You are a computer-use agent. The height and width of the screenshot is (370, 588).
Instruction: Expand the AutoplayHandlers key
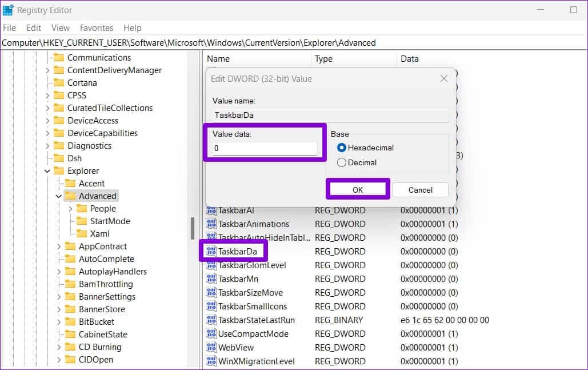coord(59,271)
